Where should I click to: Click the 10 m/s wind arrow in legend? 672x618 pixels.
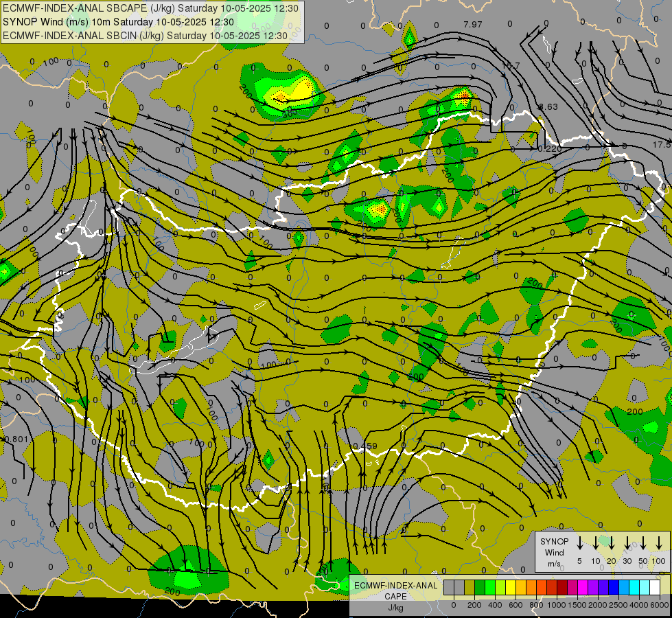coord(595,543)
